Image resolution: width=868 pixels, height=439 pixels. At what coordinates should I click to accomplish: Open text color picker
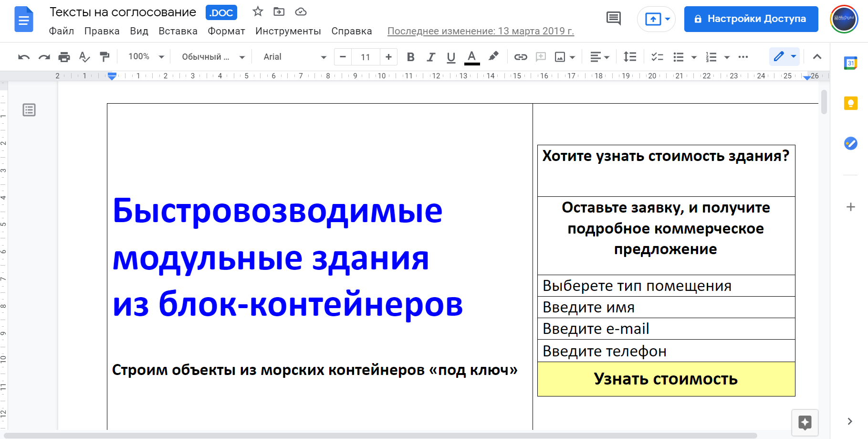tap(472, 57)
